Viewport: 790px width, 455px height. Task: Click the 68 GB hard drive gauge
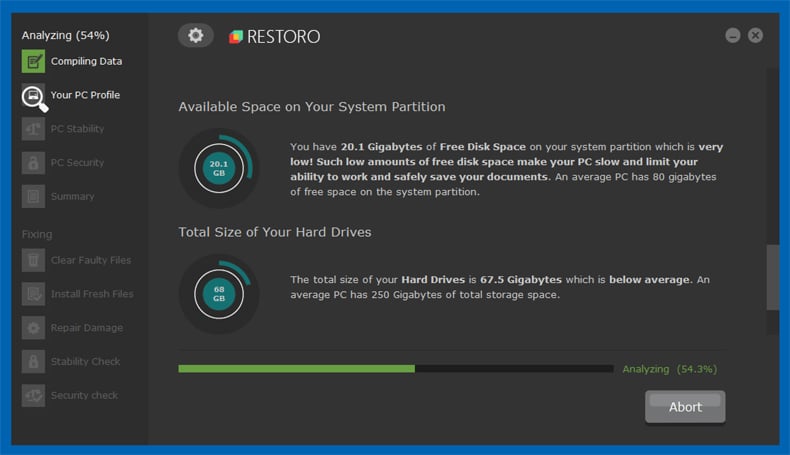pyautogui.click(x=219, y=293)
